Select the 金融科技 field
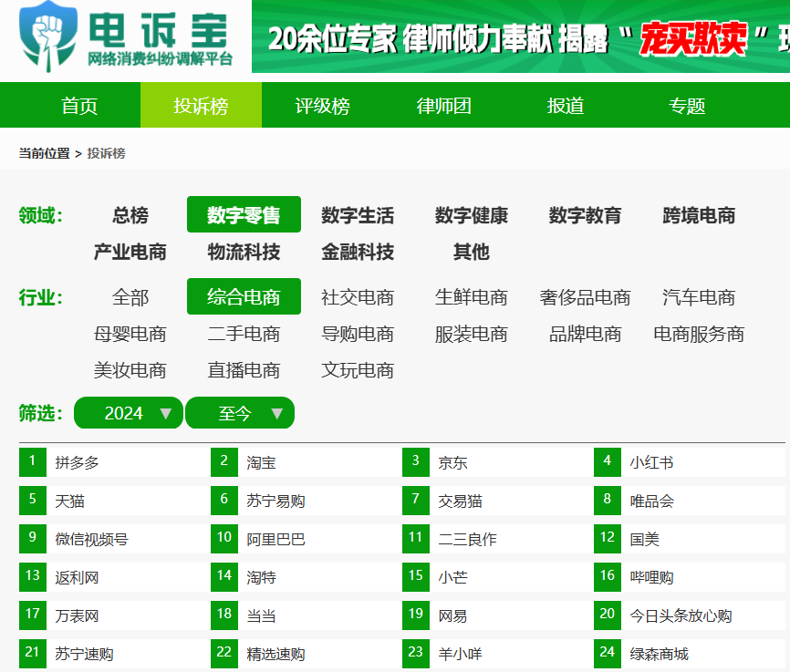The width and height of the screenshot is (790, 672). point(358,252)
